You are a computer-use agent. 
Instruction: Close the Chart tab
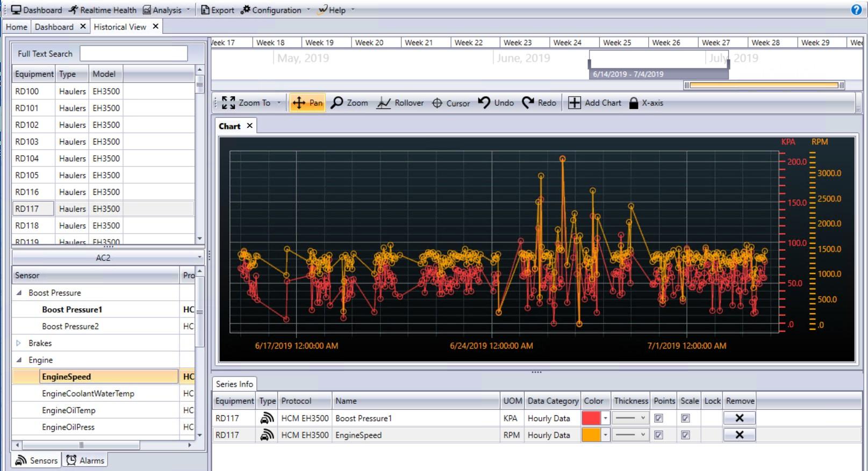coord(249,126)
